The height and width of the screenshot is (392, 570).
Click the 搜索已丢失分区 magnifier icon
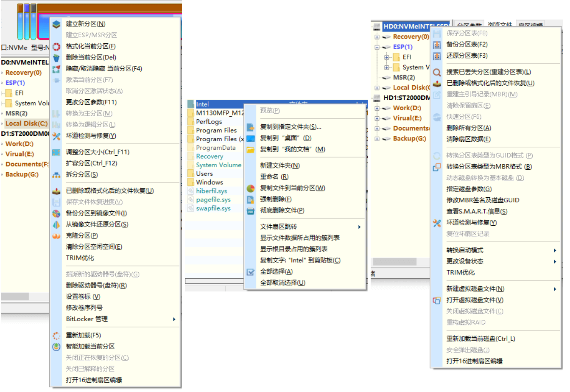[437, 73]
